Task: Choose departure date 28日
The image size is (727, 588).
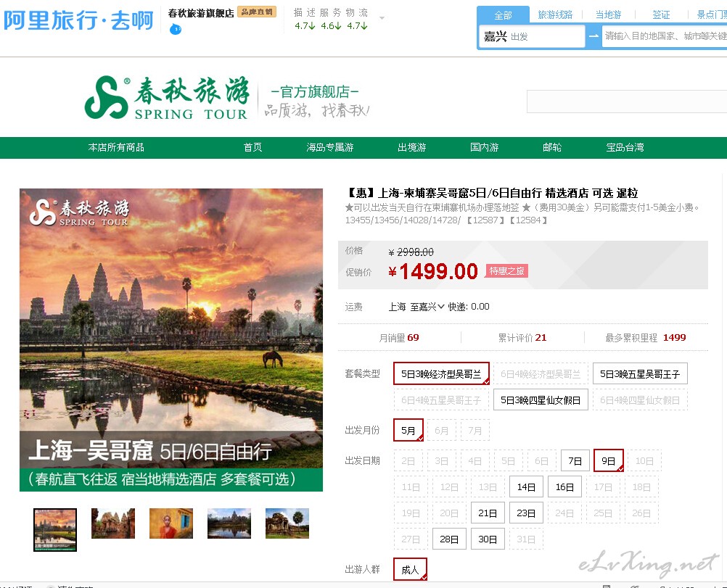Action: point(449,539)
